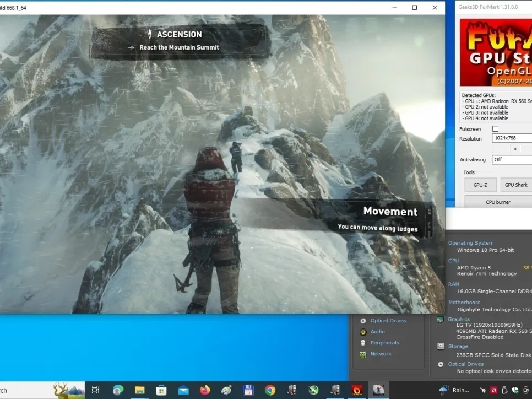Open the red AMD Radeon tray icon
The image size is (532, 399).
pos(493,391)
